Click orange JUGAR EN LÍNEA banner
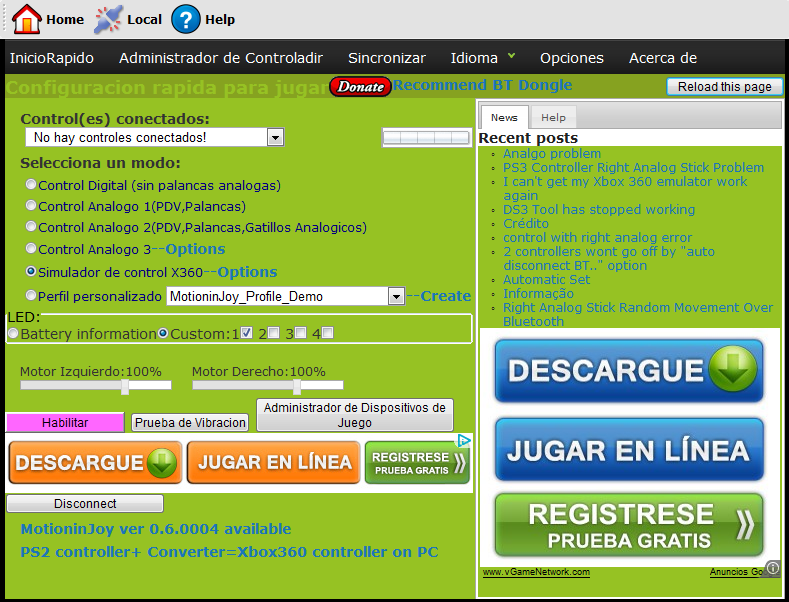Viewport: 789px width, 602px height. (274, 463)
